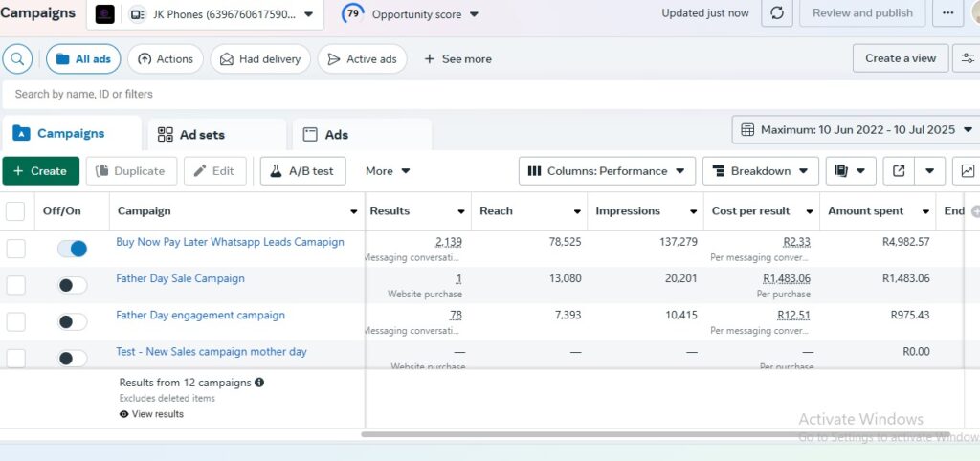Click the three-dots more options icon
The height and width of the screenshot is (461, 980).
click(x=947, y=13)
